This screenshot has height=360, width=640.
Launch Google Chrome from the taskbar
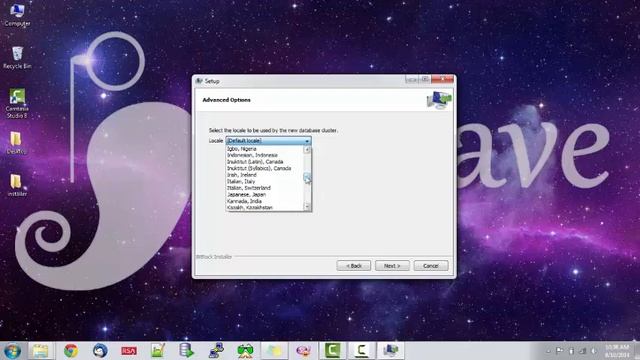point(71,351)
